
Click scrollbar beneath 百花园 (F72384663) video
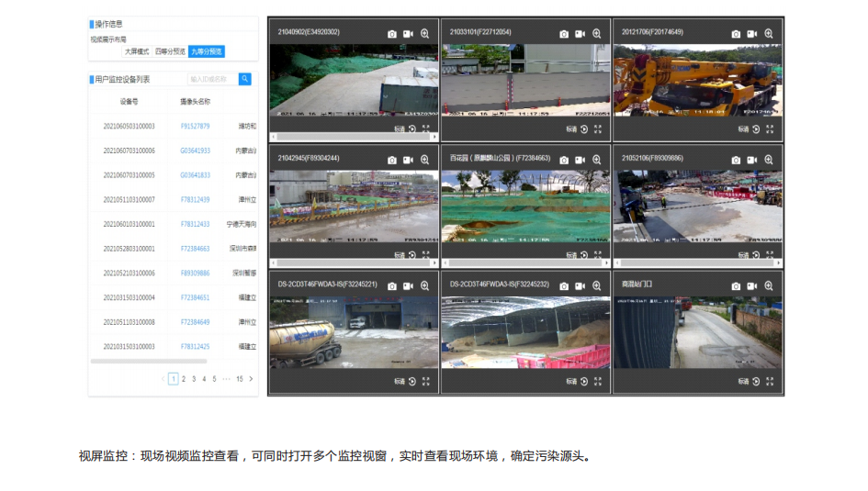tap(526, 262)
